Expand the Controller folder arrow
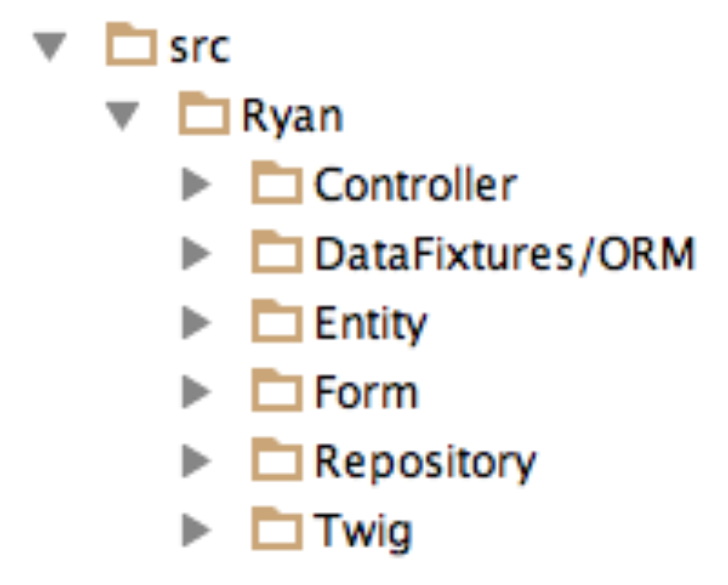The width and height of the screenshot is (728, 585). [195, 185]
